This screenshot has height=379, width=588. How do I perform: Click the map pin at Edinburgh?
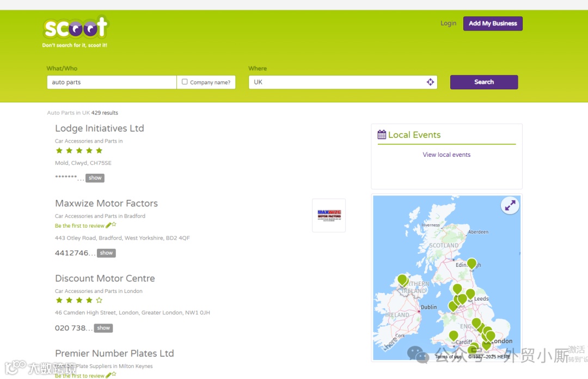coord(471,264)
